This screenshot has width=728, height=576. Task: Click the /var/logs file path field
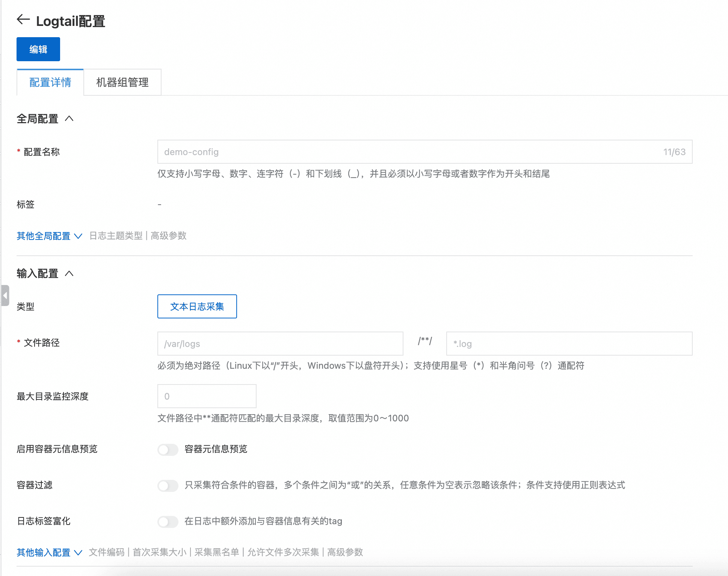click(280, 344)
